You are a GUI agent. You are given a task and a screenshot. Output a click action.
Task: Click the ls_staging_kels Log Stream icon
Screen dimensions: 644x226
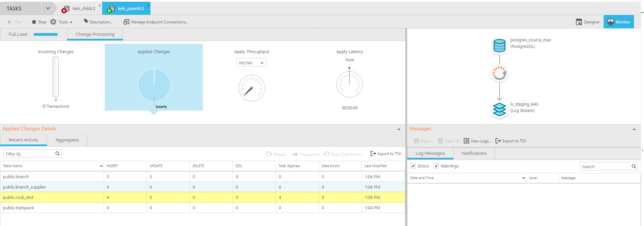[x=499, y=109]
